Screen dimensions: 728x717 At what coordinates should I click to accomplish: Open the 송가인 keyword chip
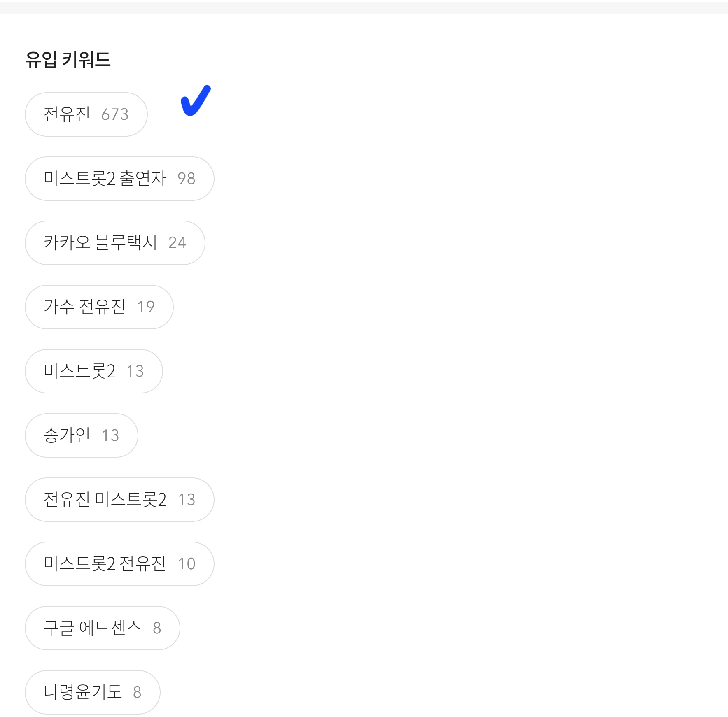tap(82, 435)
